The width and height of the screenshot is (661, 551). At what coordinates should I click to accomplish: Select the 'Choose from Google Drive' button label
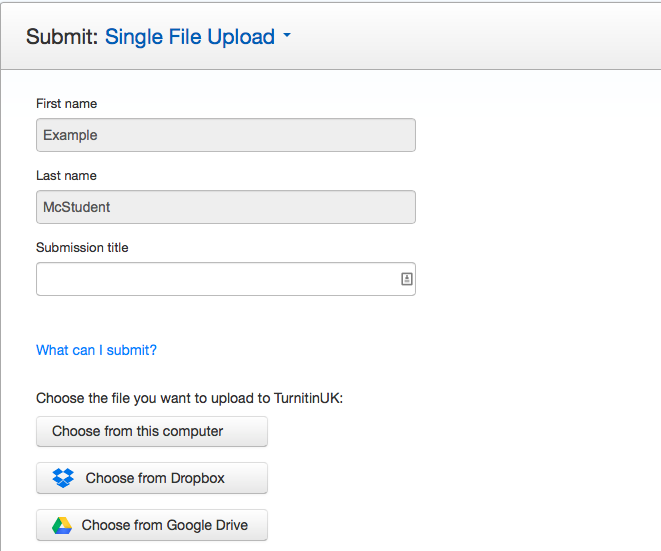pyautogui.click(x=165, y=525)
